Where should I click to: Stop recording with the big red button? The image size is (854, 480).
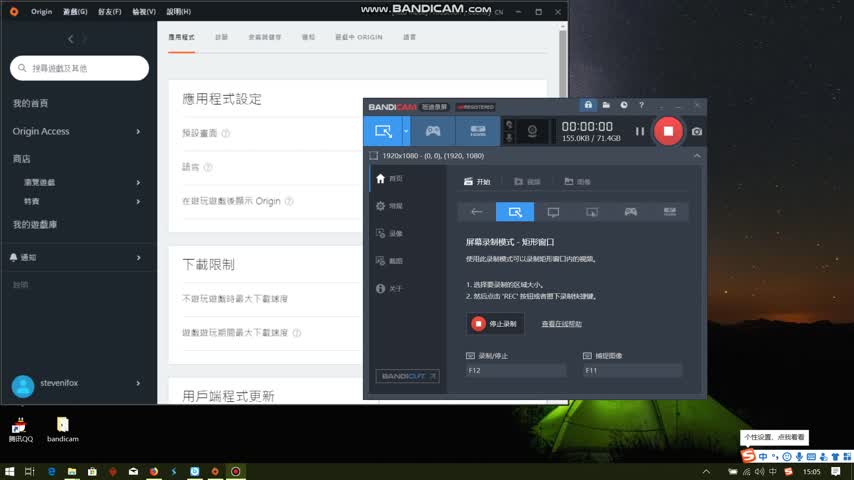point(668,131)
